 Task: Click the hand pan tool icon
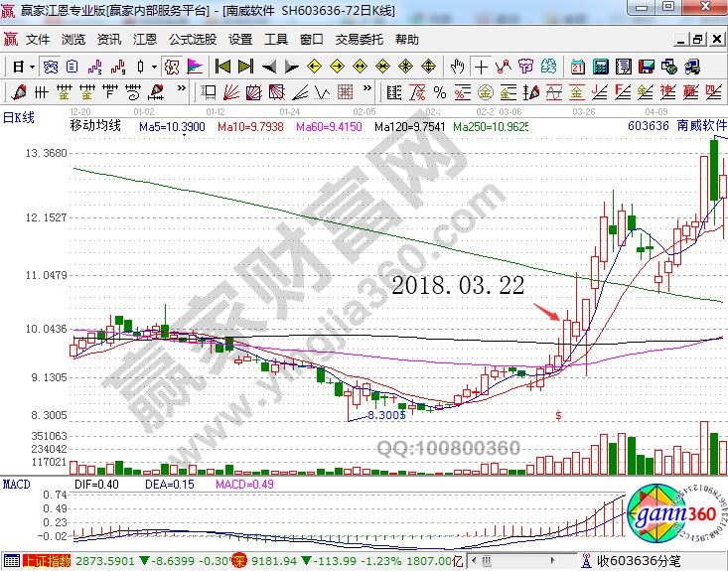[x=457, y=67]
